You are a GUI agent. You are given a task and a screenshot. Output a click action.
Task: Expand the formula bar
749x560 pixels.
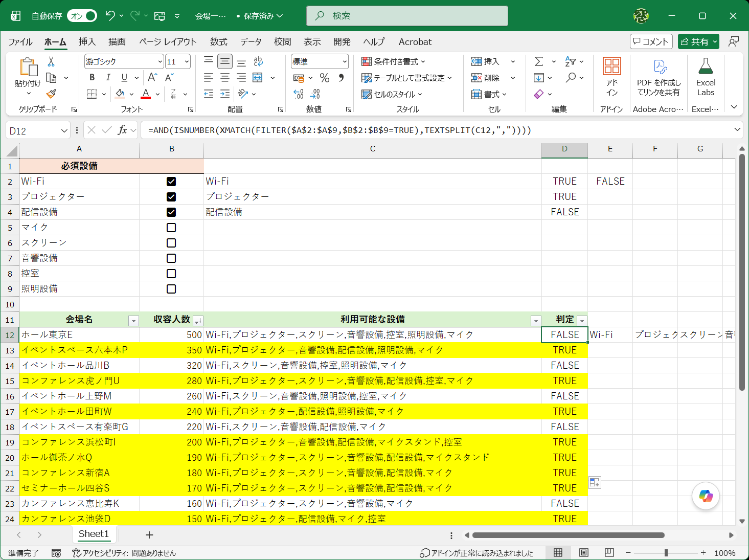click(x=737, y=130)
